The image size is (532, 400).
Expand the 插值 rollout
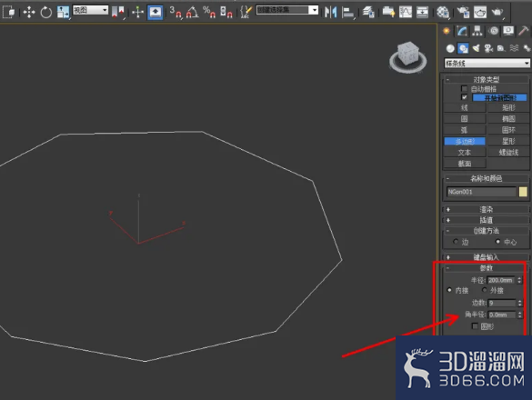coord(486,220)
